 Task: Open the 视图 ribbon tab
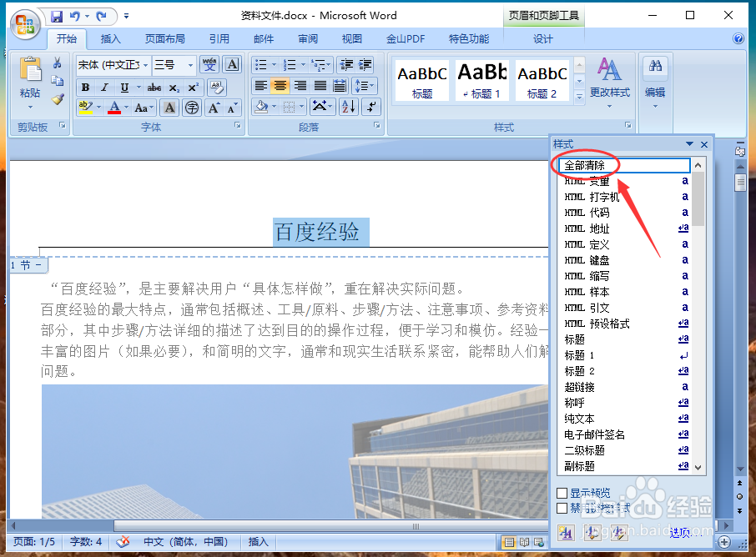[x=351, y=38]
